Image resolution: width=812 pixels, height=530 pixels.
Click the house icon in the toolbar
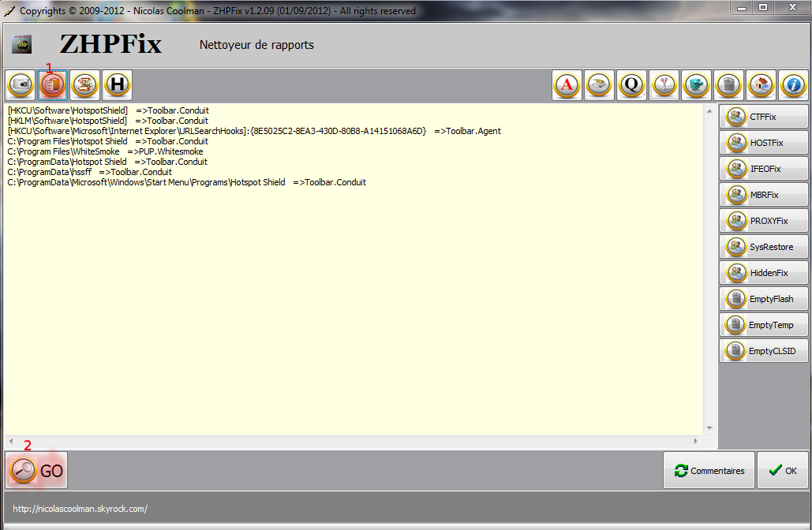click(761, 85)
